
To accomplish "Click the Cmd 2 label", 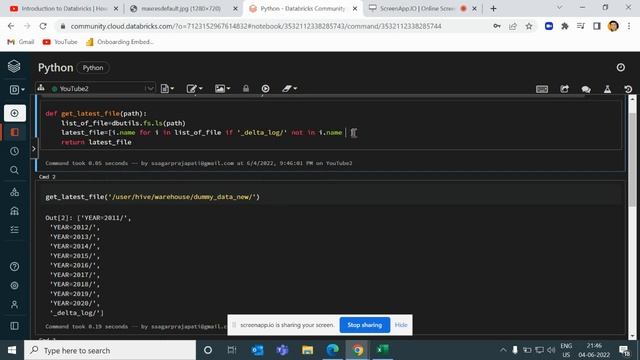I will [x=47, y=177].
